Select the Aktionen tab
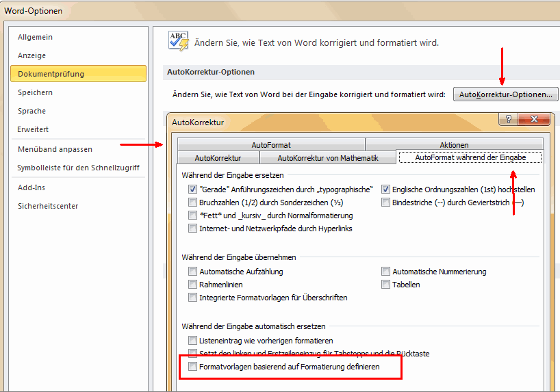Viewport: 560px width, 392px height. 454,145
